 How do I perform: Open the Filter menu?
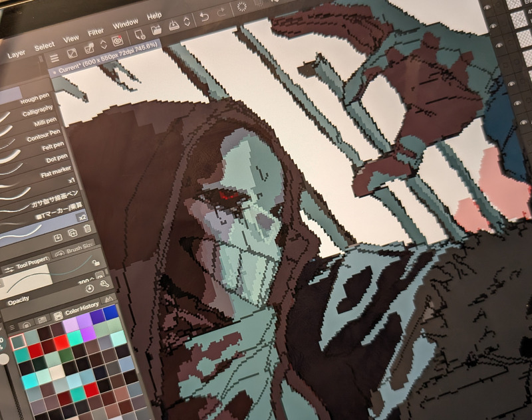click(96, 33)
